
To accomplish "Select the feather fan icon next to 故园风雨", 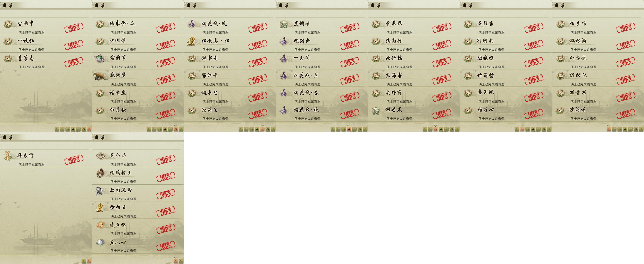I will pos(100,191).
